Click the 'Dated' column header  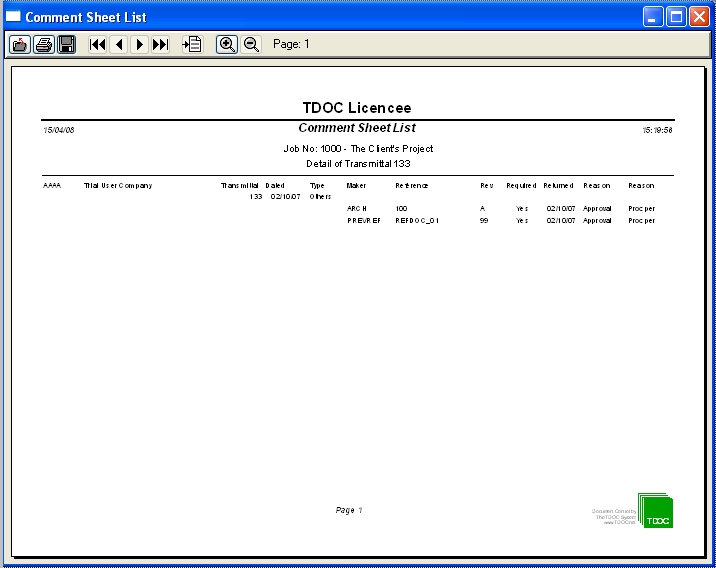(275, 185)
